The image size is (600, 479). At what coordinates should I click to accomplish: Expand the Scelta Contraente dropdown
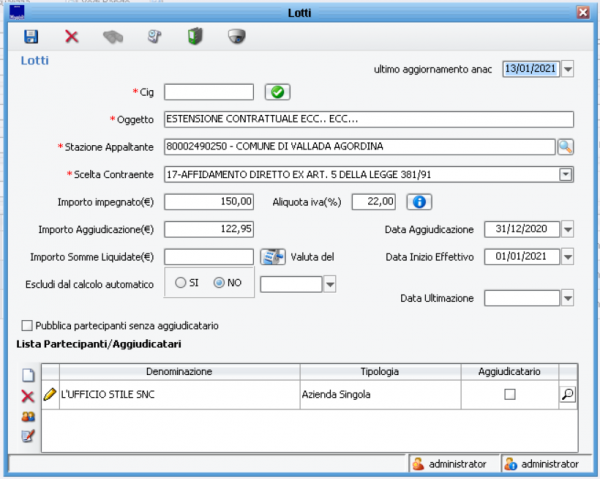[x=565, y=174]
